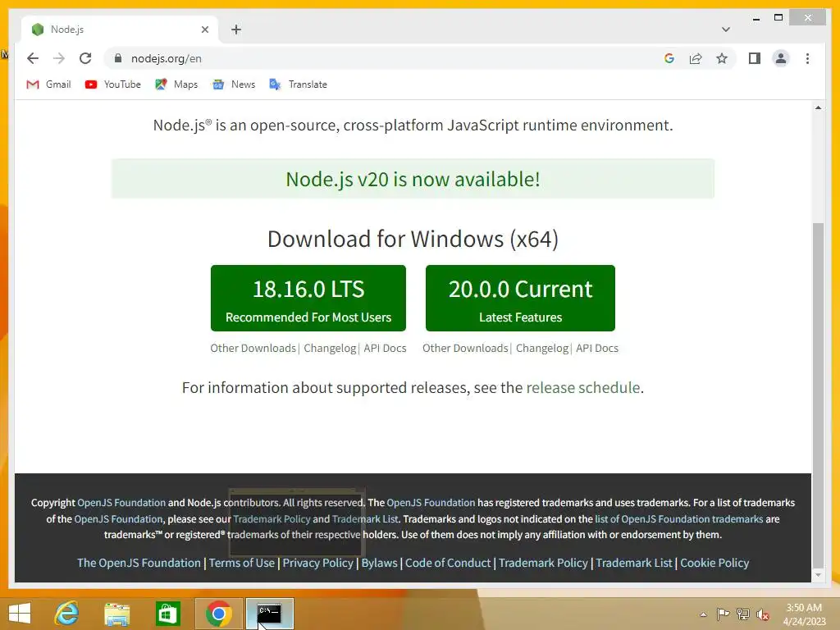Screen dimensions: 840x630
Task: Open the clock showing 3:50 AM
Action: click(x=804, y=614)
